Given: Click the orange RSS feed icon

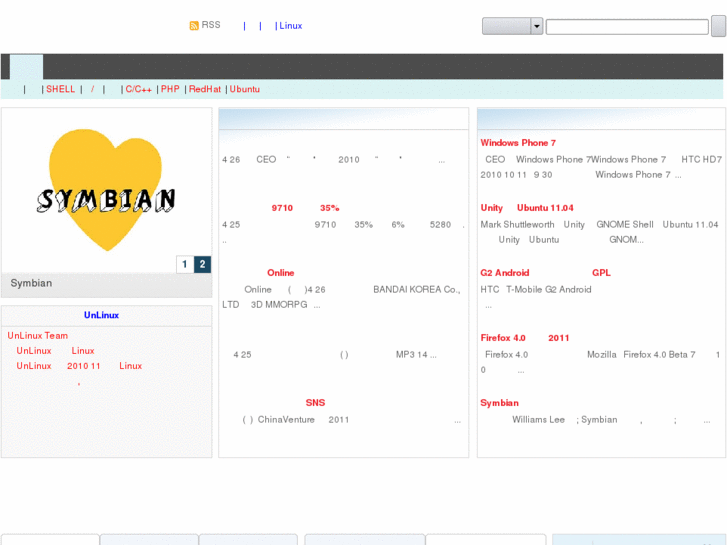Looking at the screenshot, I should pos(194,26).
